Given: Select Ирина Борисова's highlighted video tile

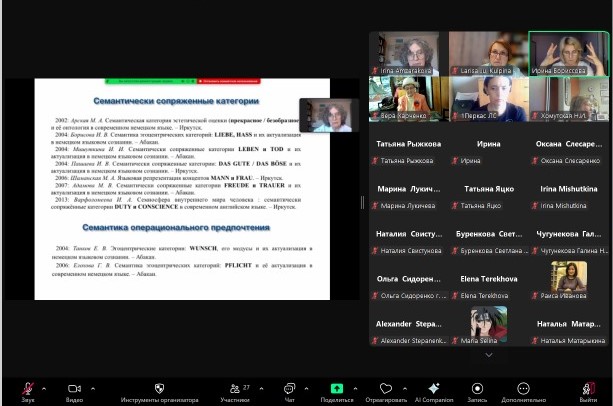Looking at the screenshot, I should [569, 54].
